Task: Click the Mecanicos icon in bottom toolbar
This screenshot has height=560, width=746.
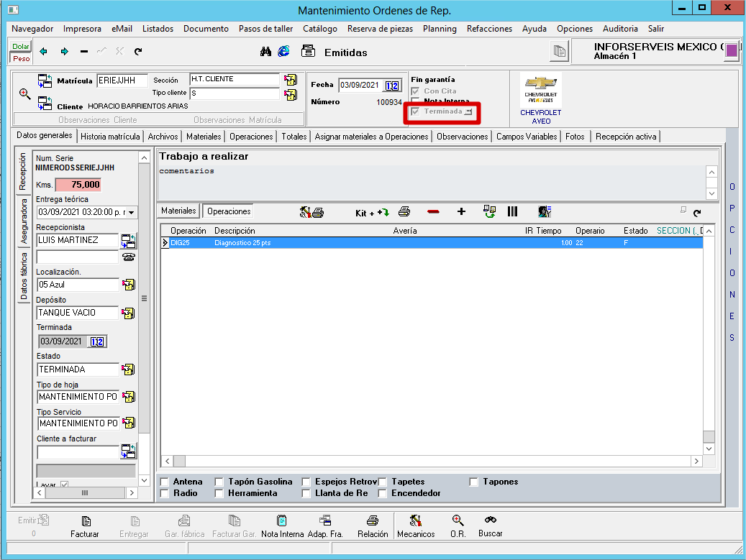Action: point(416,525)
